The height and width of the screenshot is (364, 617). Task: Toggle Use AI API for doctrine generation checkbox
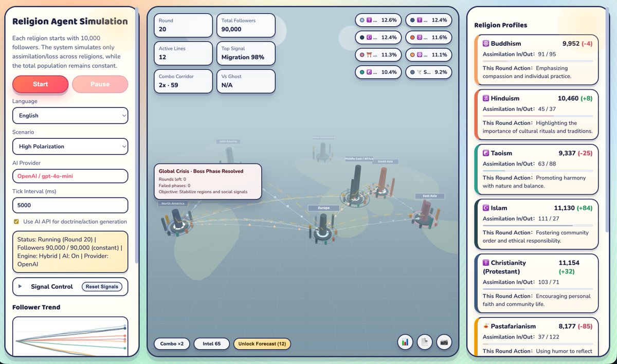(x=17, y=222)
